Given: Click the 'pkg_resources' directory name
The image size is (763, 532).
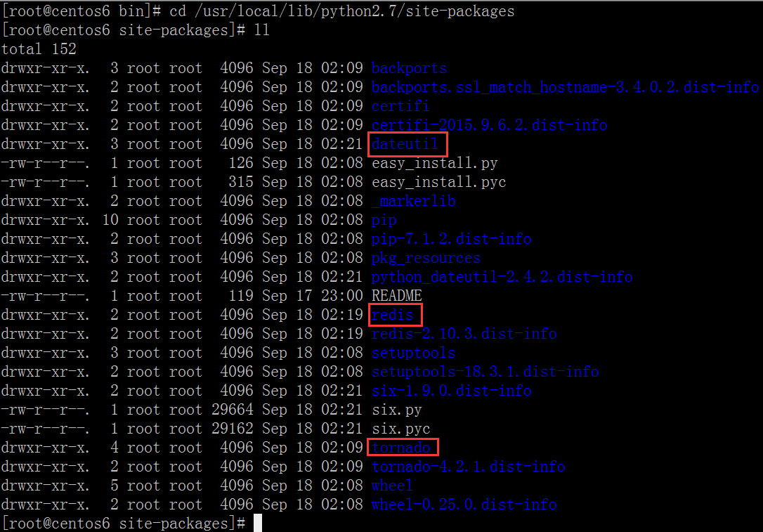Looking at the screenshot, I should tap(426, 258).
